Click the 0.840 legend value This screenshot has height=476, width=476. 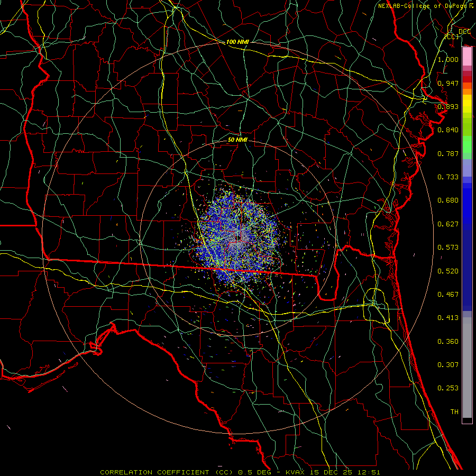point(448,130)
